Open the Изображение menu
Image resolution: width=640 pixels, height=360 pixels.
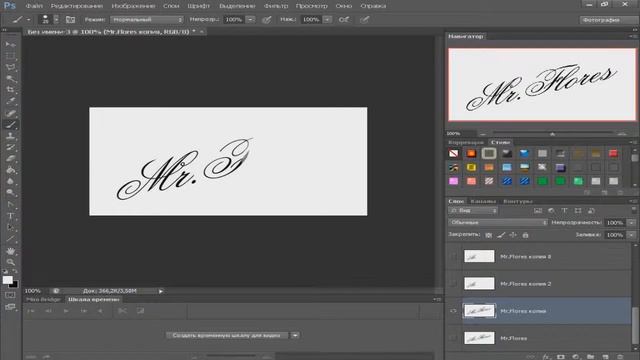click(x=133, y=6)
